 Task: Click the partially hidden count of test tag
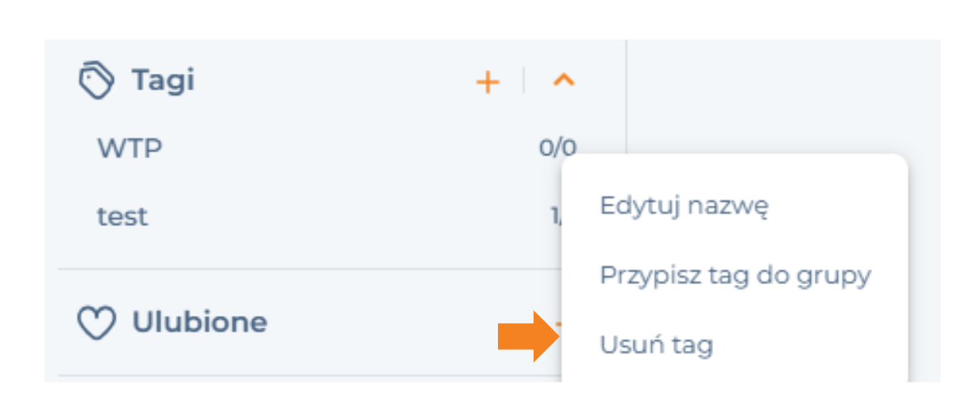click(x=557, y=217)
